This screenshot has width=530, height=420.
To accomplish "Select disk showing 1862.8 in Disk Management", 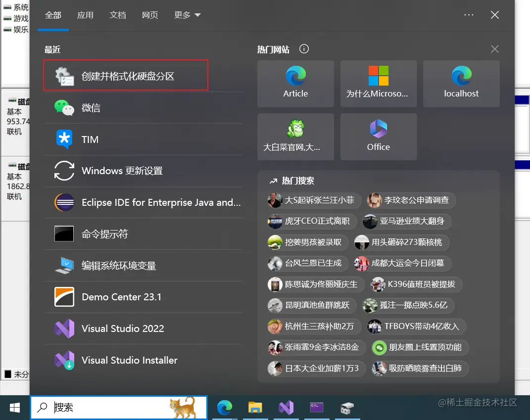I will 15,188.
